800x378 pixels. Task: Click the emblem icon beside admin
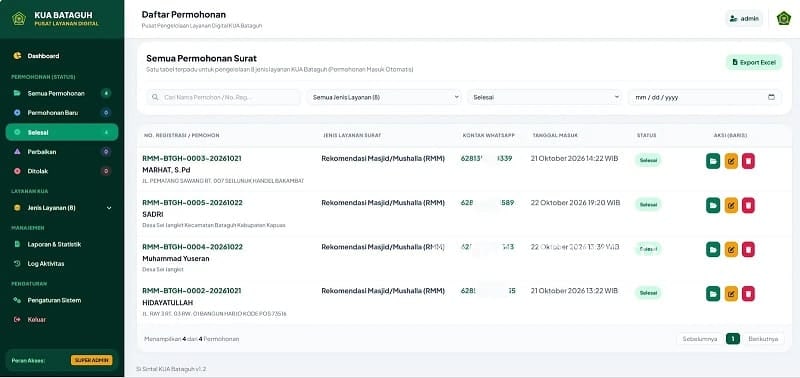[x=784, y=18]
